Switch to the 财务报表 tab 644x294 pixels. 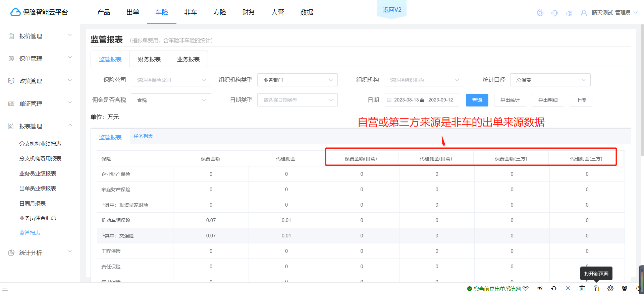click(149, 59)
